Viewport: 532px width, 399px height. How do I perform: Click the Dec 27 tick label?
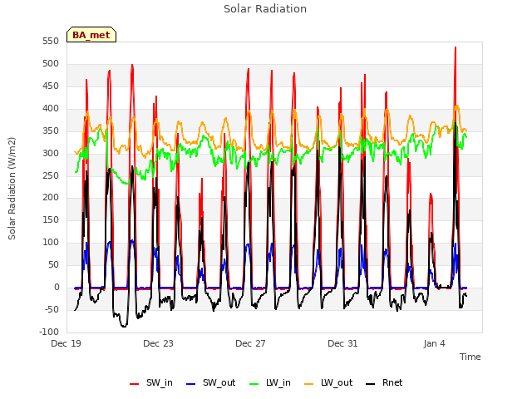250,343
